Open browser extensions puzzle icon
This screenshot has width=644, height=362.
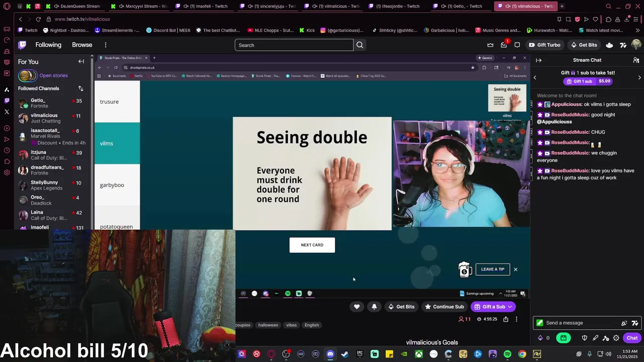[x=608, y=19]
